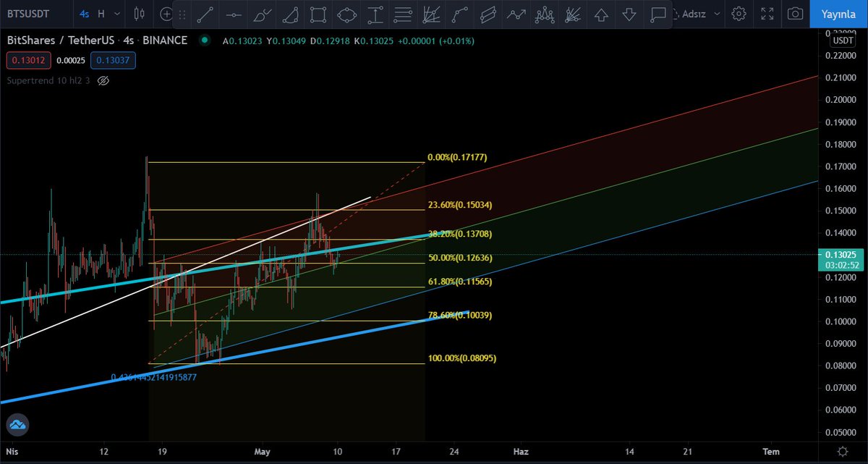Select the polyline path tool
Viewport: 868px width, 464px height.
[x=460, y=14]
